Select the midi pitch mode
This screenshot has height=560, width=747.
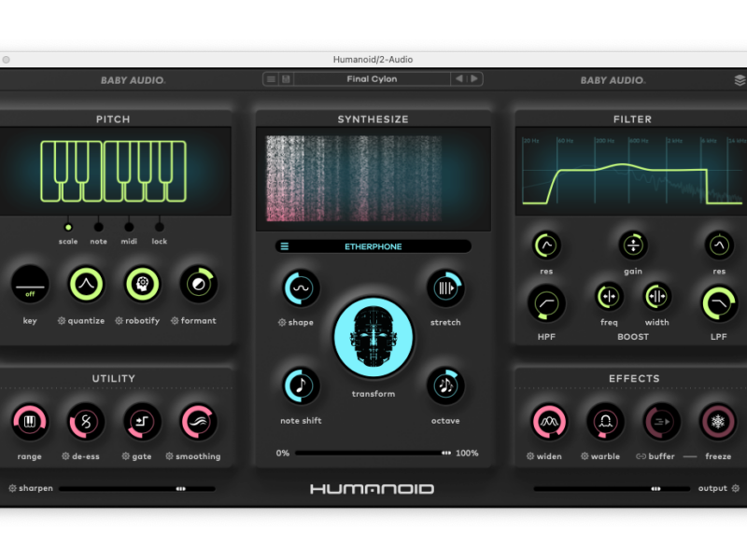point(129,226)
